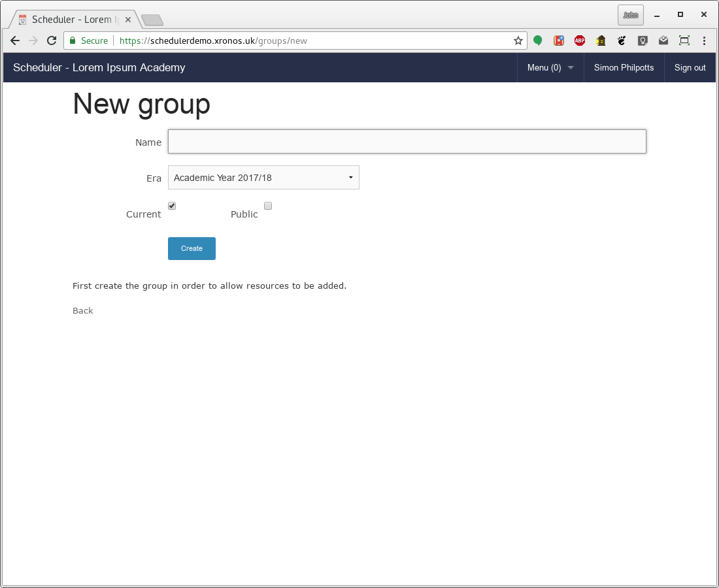Open the Chrome three-dot menu
719x588 pixels.
click(705, 41)
